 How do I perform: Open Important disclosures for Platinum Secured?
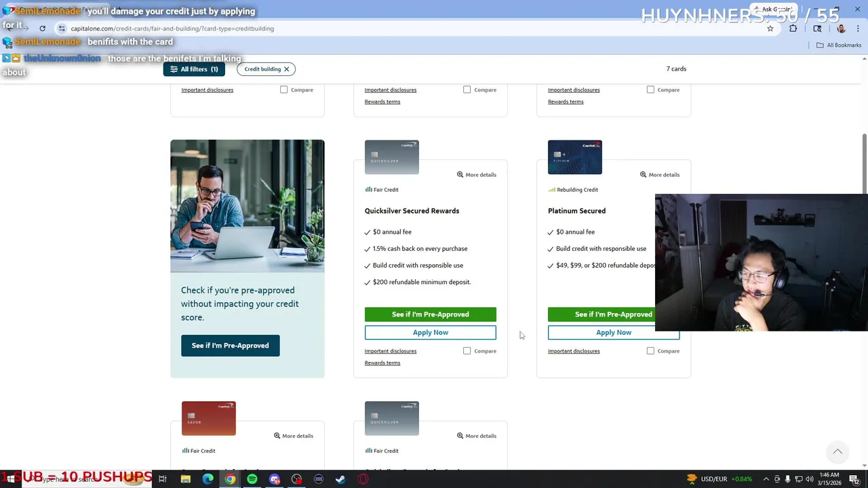[x=574, y=351]
